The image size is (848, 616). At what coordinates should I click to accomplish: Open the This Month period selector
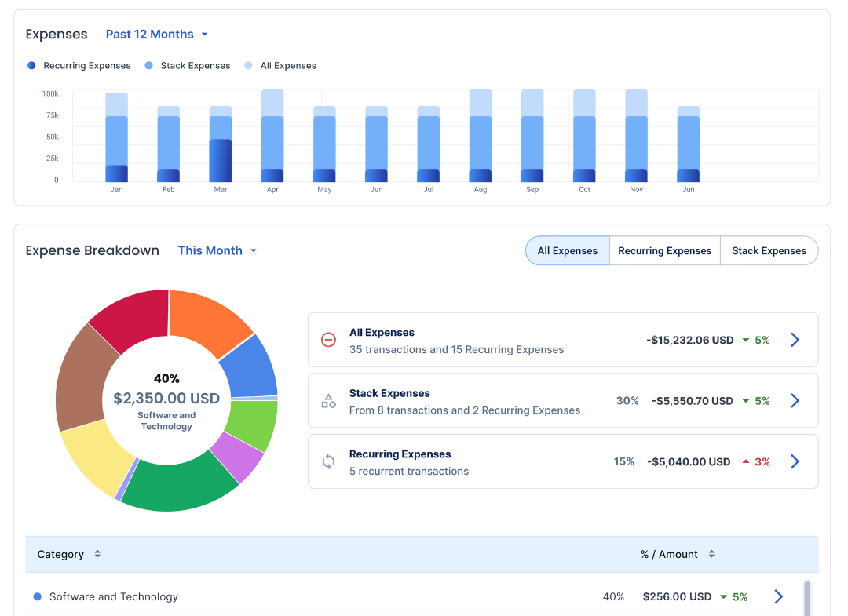pos(217,250)
